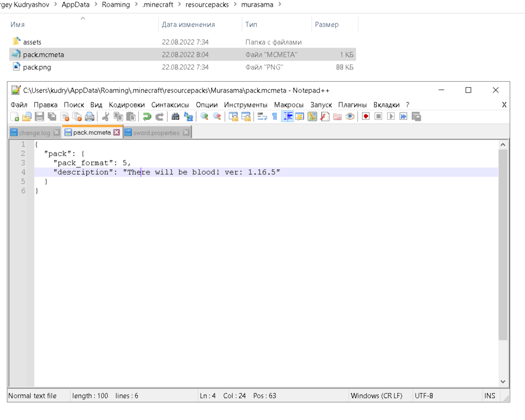Switch to the sword.properties tab
The height and width of the screenshot is (420, 525).
tap(156, 133)
